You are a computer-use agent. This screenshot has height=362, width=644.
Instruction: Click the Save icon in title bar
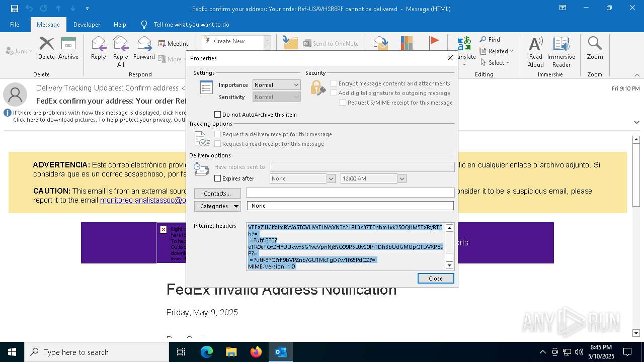coord(14,9)
